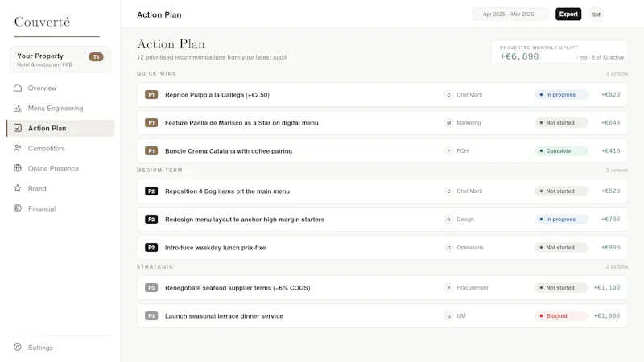Click P2 badge on Redesign menu layout row

click(151, 220)
